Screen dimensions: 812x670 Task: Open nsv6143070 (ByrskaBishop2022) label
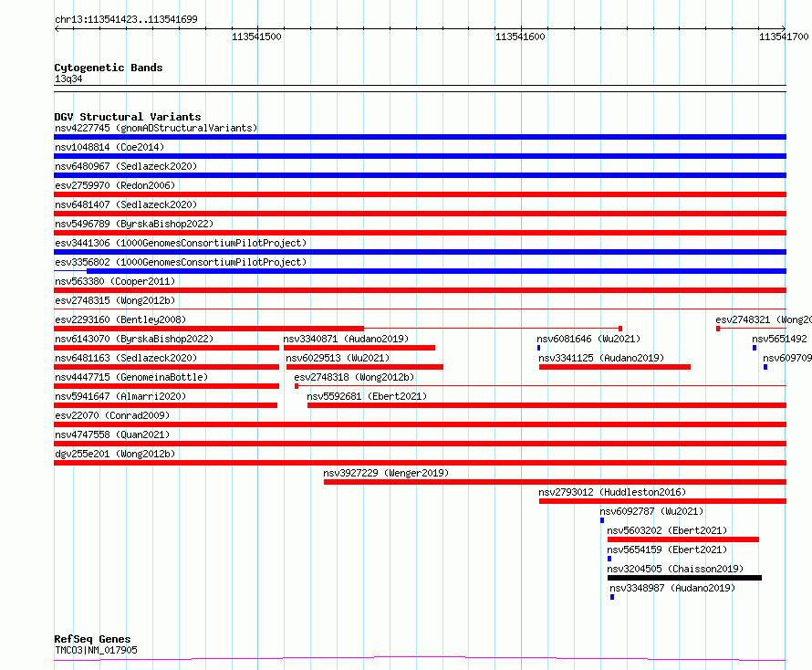point(134,339)
